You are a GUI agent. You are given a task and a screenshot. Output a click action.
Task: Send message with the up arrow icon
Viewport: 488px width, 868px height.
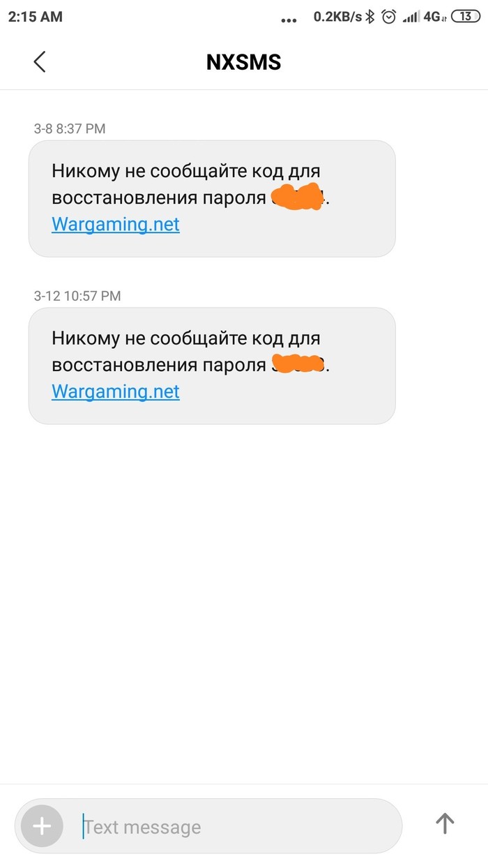point(445,823)
